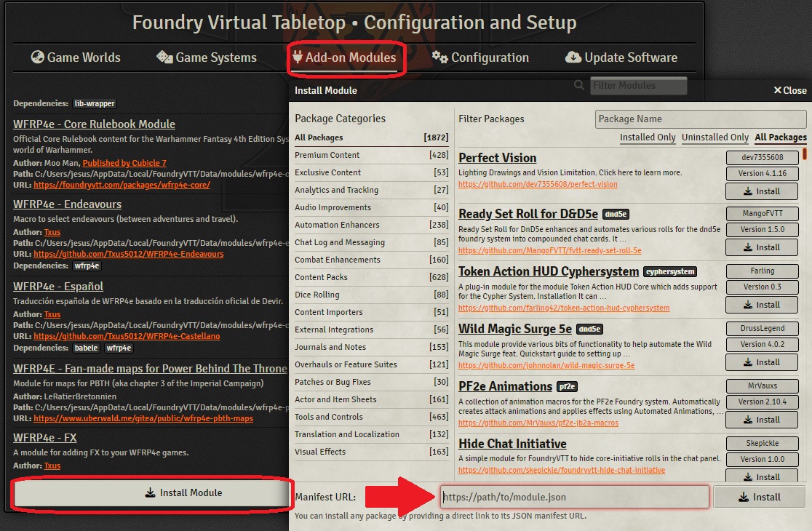
Task: Select Translation and Localization category
Action: click(x=371, y=435)
